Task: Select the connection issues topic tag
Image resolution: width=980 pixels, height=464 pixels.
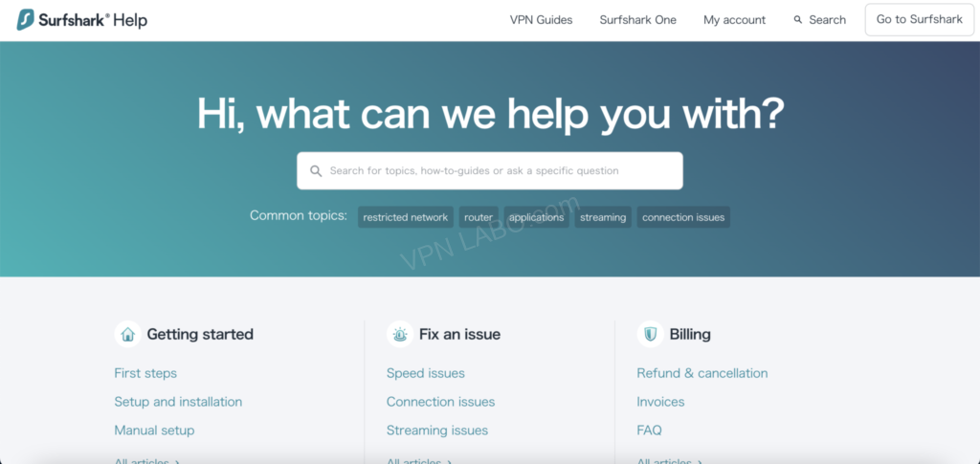Action: pos(683,217)
